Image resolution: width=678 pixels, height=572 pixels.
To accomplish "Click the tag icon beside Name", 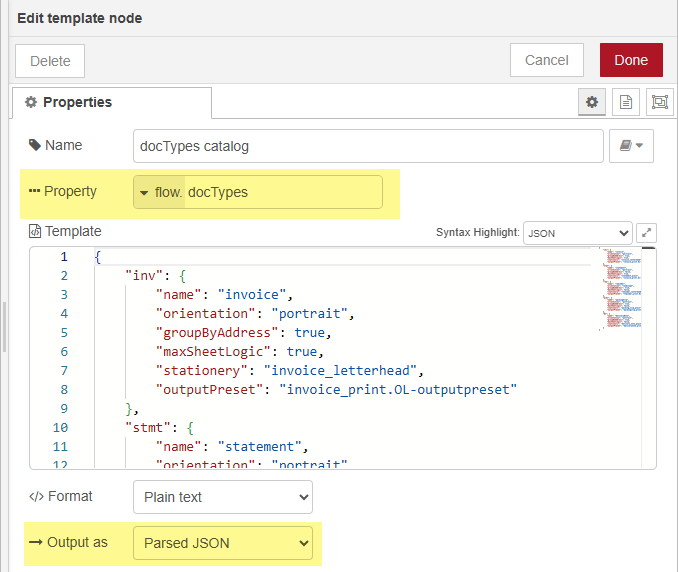I will 33,146.
